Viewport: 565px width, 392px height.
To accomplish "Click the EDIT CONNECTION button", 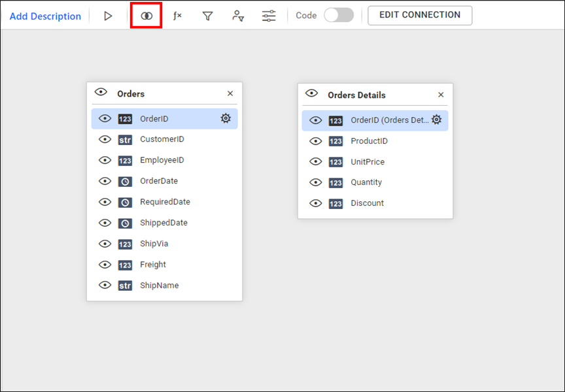I will [x=420, y=15].
